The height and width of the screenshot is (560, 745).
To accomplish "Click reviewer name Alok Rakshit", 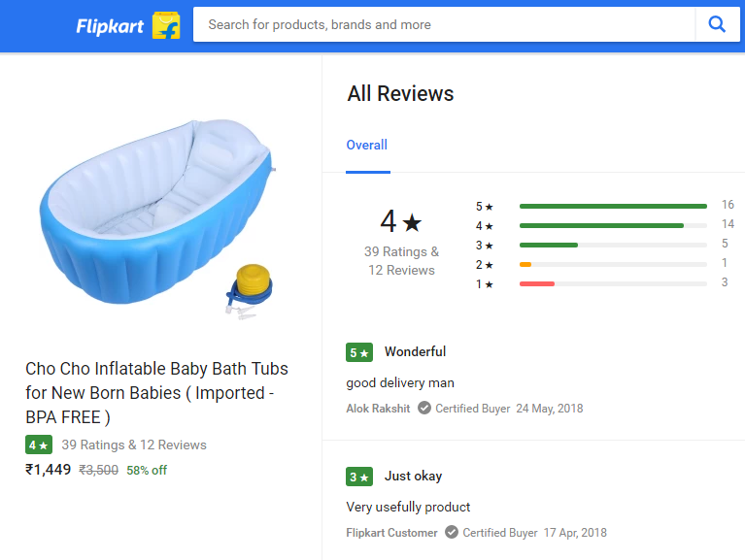I will click(378, 409).
